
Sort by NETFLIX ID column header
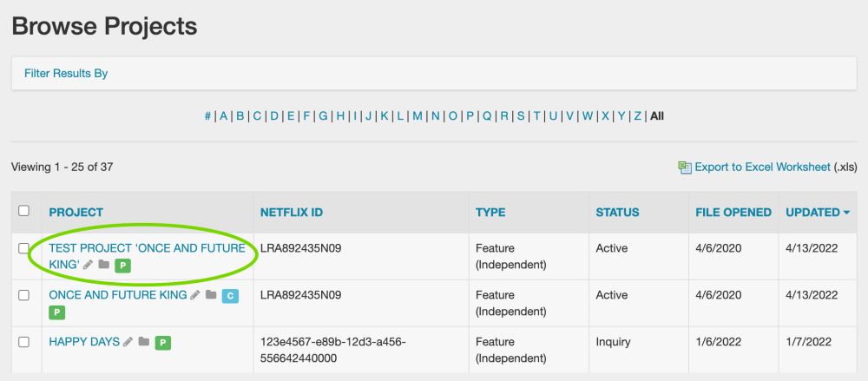(x=292, y=212)
